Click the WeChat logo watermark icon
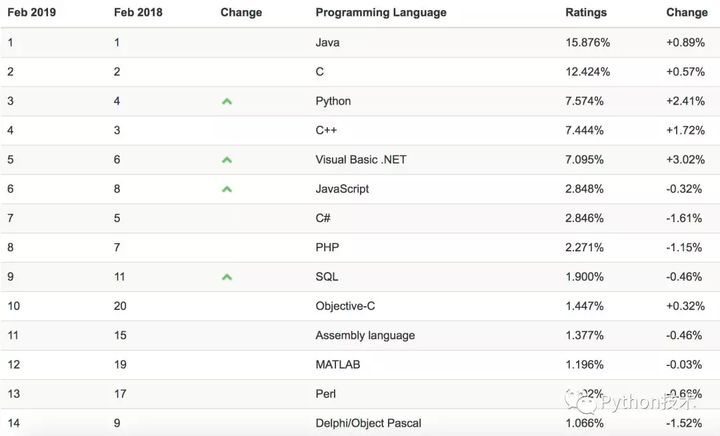720x436 pixels. tap(580, 402)
